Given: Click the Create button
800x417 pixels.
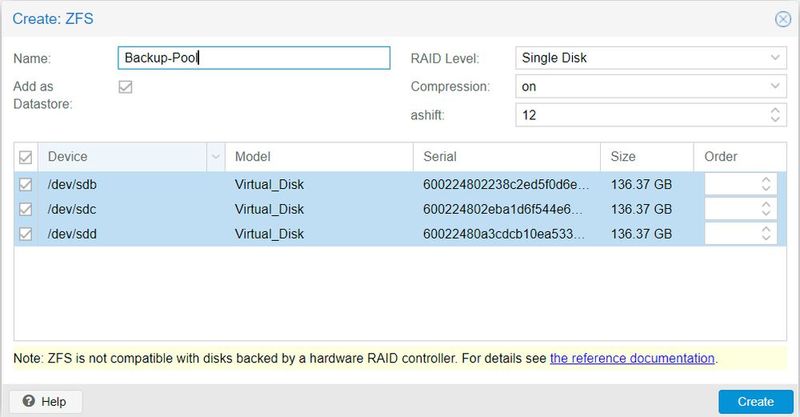Looking at the screenshot, I should tap(756, 402).
